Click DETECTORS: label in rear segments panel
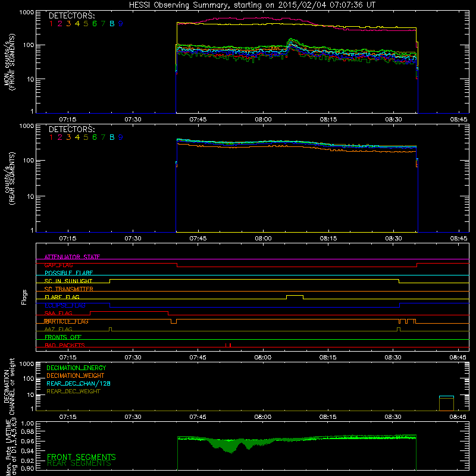Screen dimensions: 476x476 click(x=72, y=129)
